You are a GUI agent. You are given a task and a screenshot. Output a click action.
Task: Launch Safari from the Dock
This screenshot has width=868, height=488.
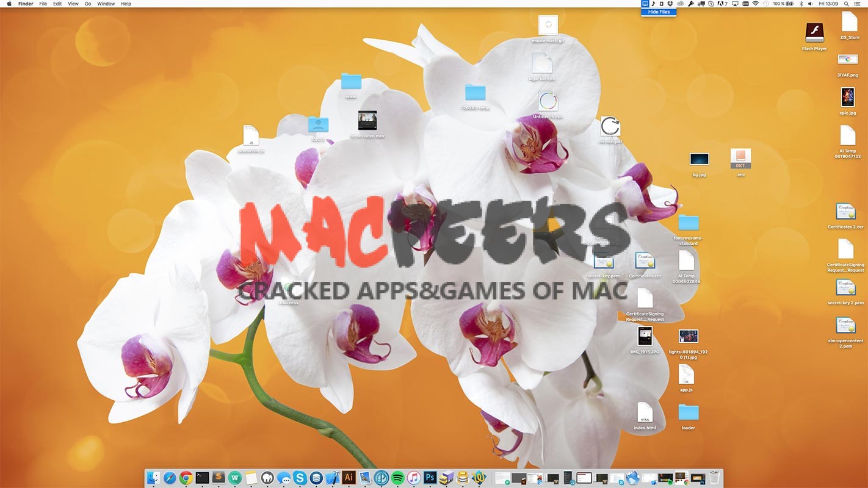tap(170, 478)
